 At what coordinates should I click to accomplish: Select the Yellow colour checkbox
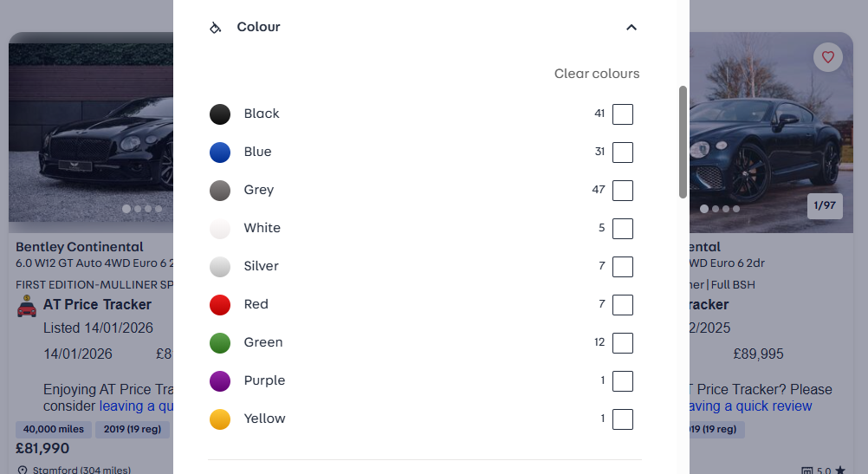[622, 419]
